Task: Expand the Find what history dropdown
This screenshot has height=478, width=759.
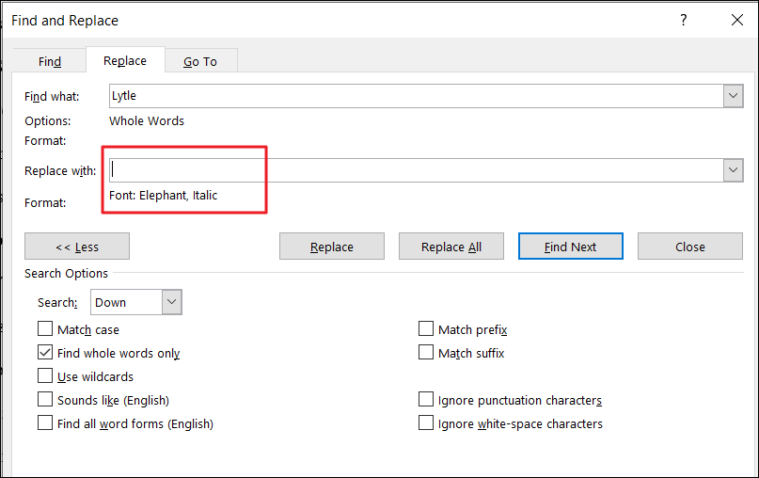Action: point(733,96)
